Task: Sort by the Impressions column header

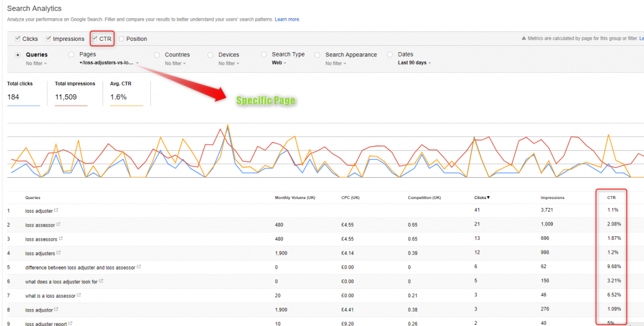Action: click(552, 198)
